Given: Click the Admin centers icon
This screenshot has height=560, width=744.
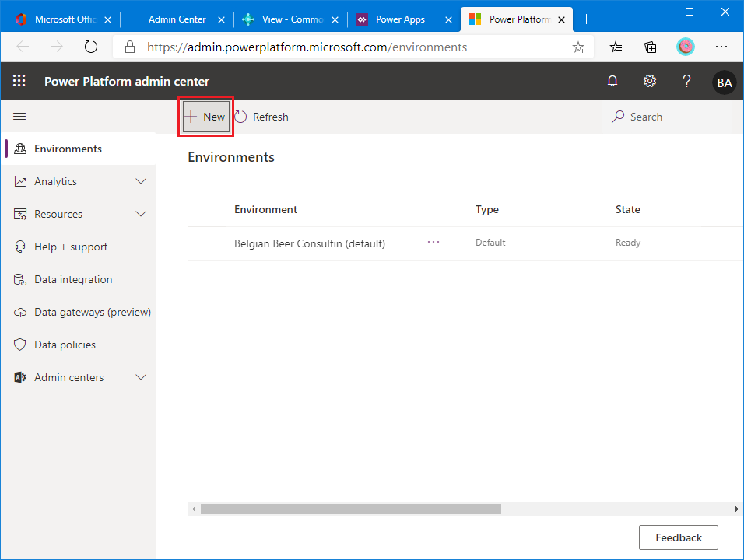Looking at the screenshot, I should pos(20,377).
